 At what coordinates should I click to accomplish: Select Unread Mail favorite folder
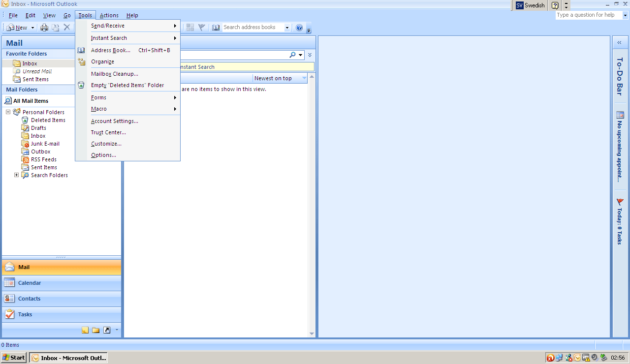click(37, 71)
